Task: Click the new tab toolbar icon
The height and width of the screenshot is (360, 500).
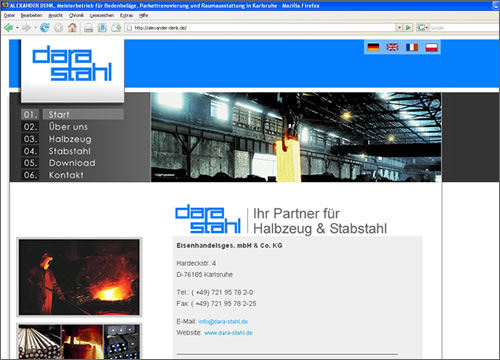Action: (116, 28)
